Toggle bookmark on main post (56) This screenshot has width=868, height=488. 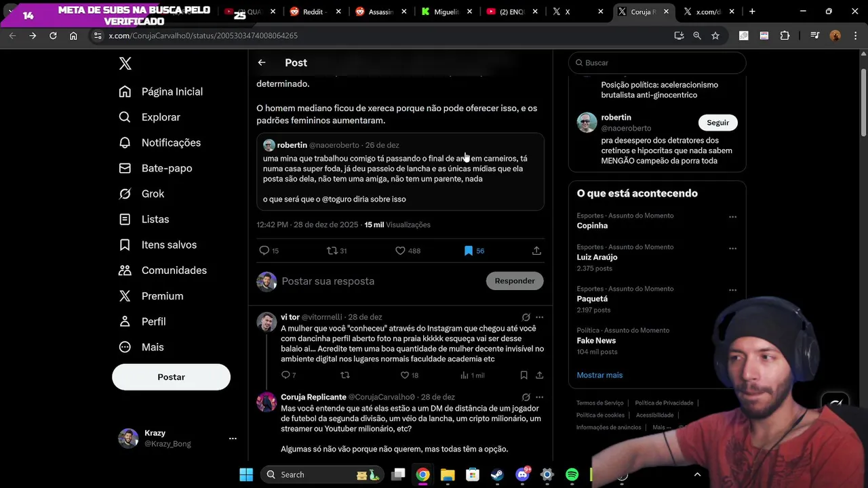click(x=468, y=251)
